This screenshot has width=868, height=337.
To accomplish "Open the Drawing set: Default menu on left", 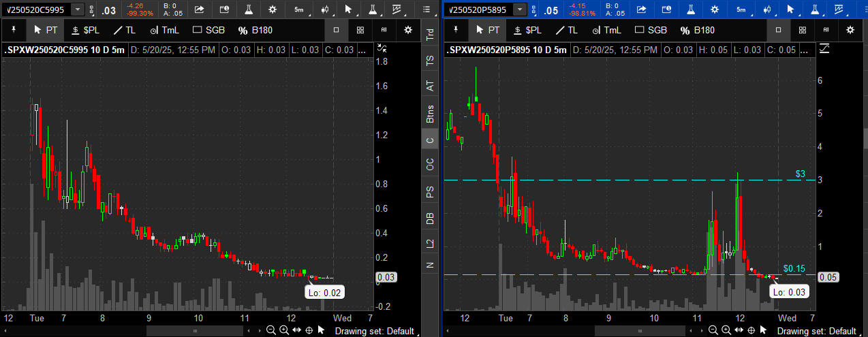I will (375, 331).
